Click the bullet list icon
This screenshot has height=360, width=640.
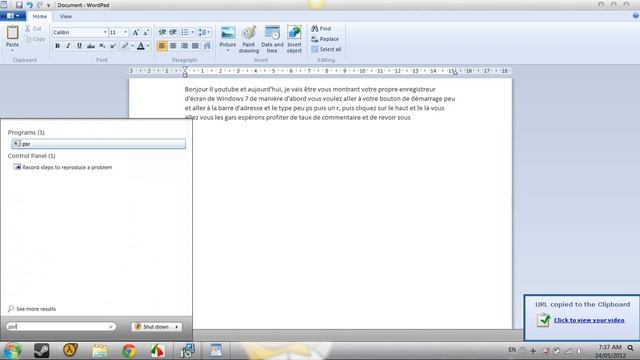185,32
